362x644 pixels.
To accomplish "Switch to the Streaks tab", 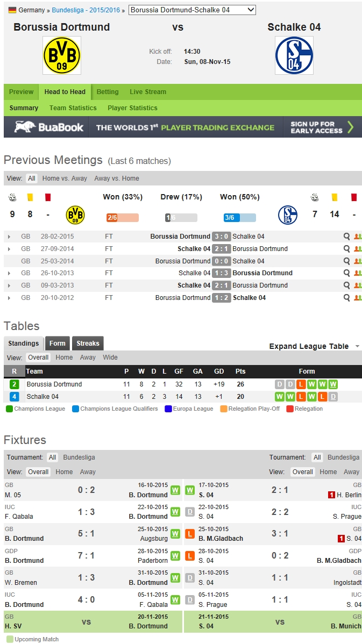I will 88,344.
